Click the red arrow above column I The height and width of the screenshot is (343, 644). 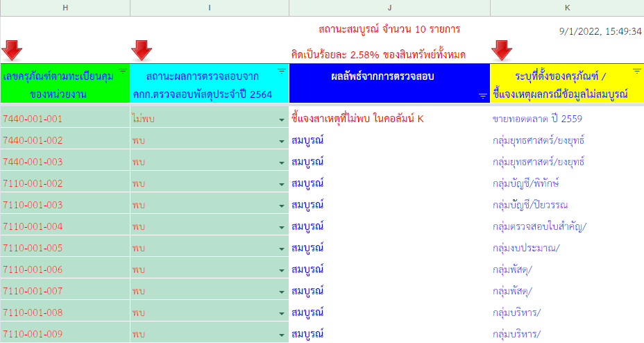pyautogui.click(x=142, y=50)
